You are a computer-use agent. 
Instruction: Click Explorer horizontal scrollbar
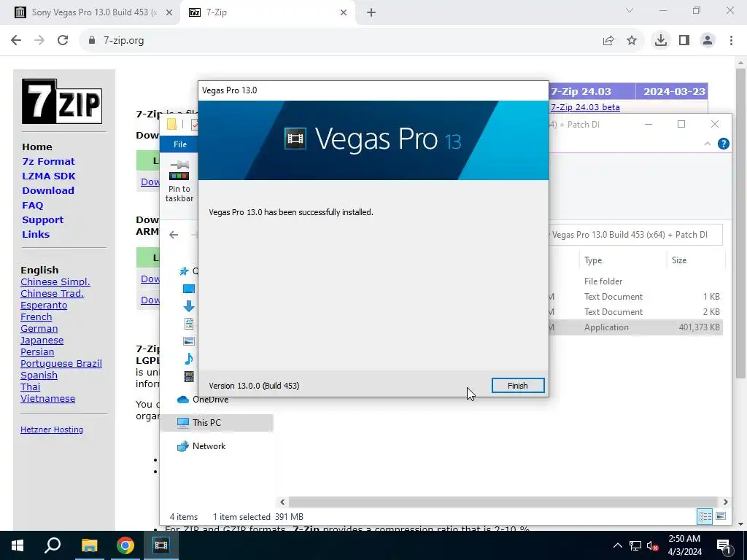(x=503, y=502)
